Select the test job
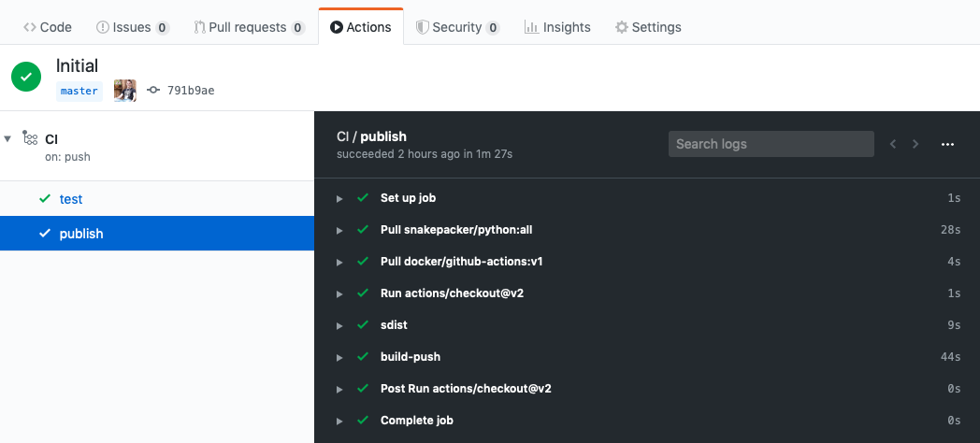980x443 pixels. point(71,199)
